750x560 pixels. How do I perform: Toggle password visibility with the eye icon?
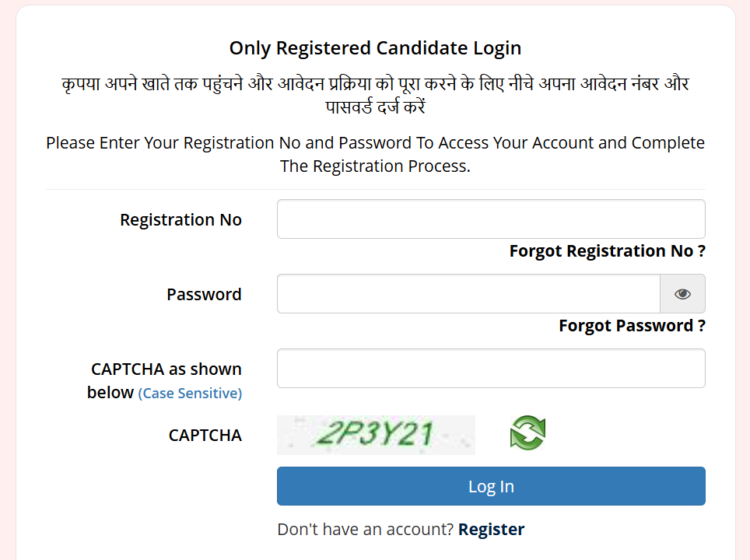tap(682, 294)
